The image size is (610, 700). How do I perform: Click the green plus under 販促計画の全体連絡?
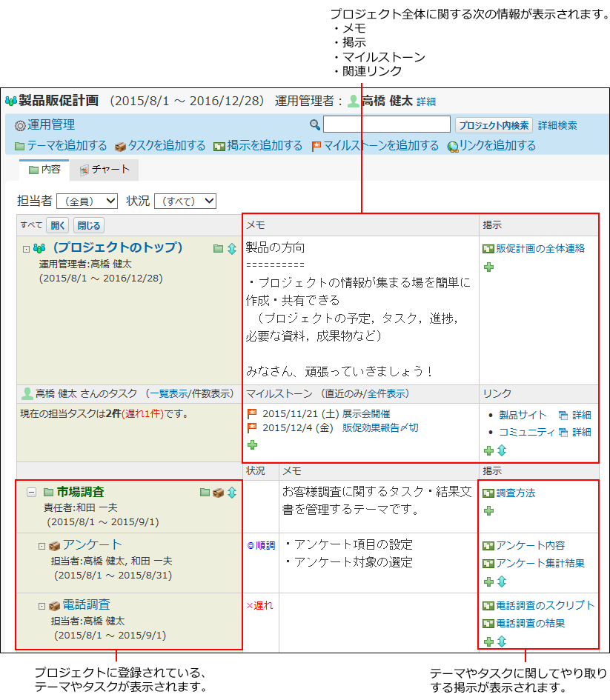(x=488, y=267)
